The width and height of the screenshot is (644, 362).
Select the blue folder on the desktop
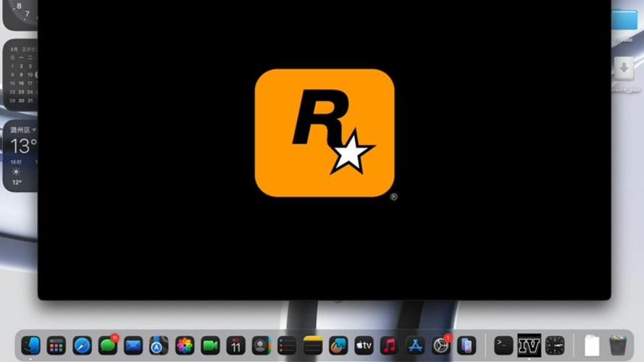pos(624,20)
